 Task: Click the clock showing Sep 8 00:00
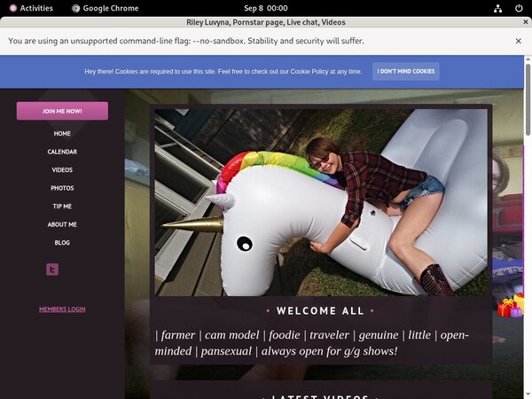coord(265,8)
